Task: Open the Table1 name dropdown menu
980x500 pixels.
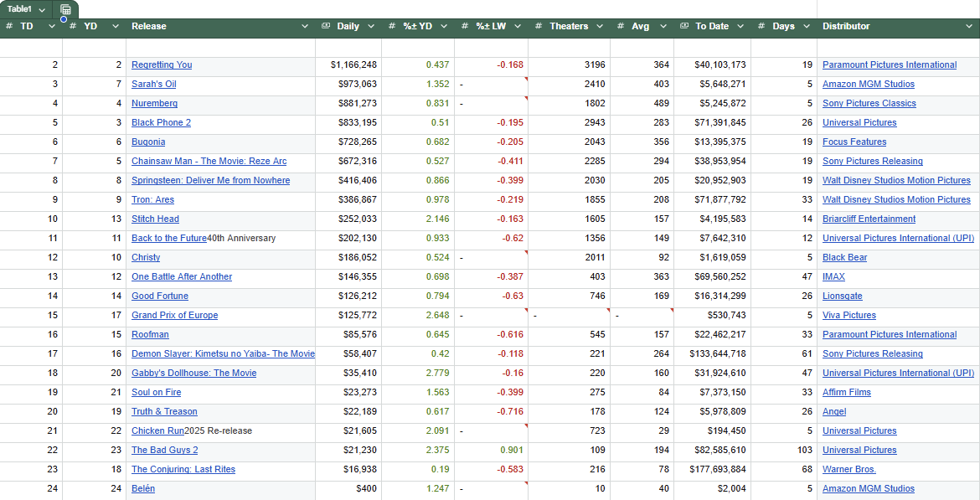Action: click(x=42, y=9)
